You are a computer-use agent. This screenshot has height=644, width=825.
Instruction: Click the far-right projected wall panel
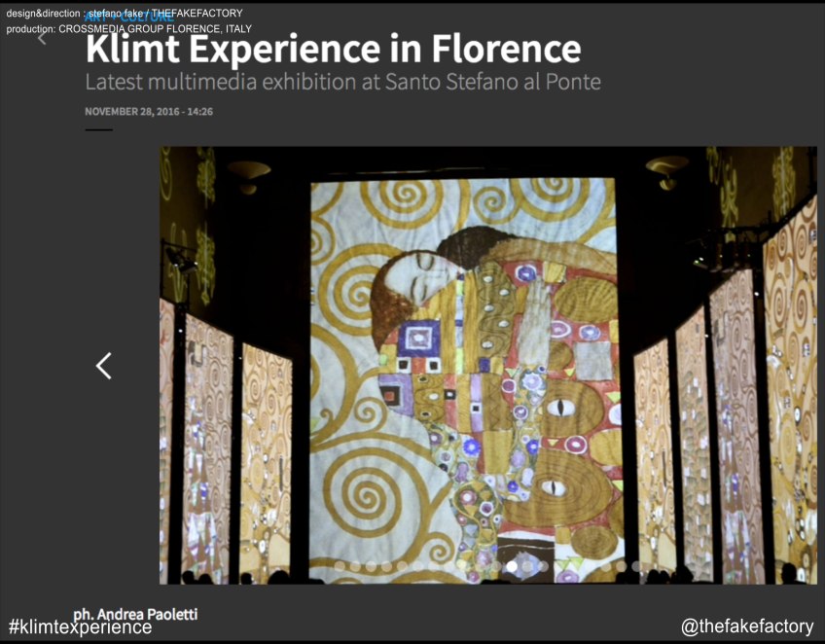click(x=790, y=389)
